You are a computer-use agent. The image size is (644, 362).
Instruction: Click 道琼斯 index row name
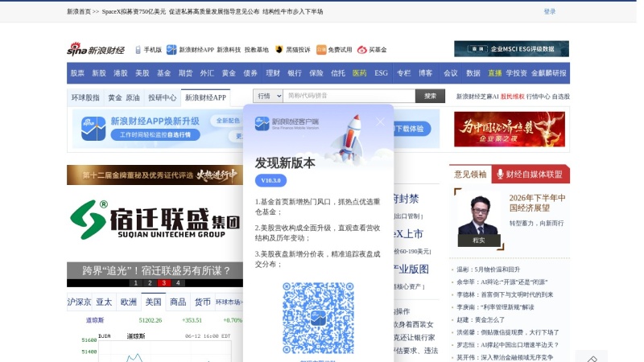click(95, 320)
